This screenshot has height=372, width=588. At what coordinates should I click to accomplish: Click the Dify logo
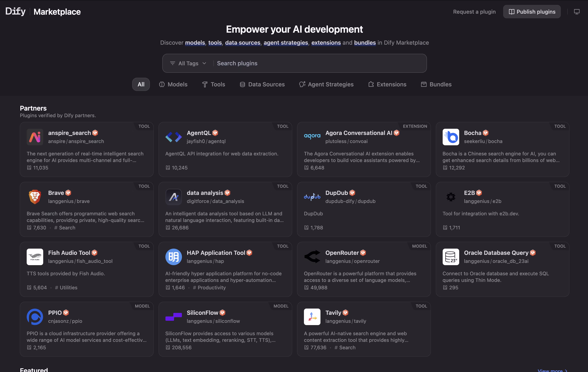pyautogui.click(x=15, y=12)
